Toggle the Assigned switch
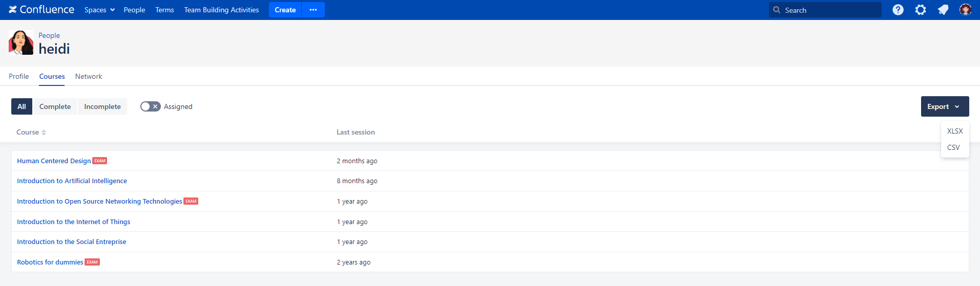 pos(151,106)
